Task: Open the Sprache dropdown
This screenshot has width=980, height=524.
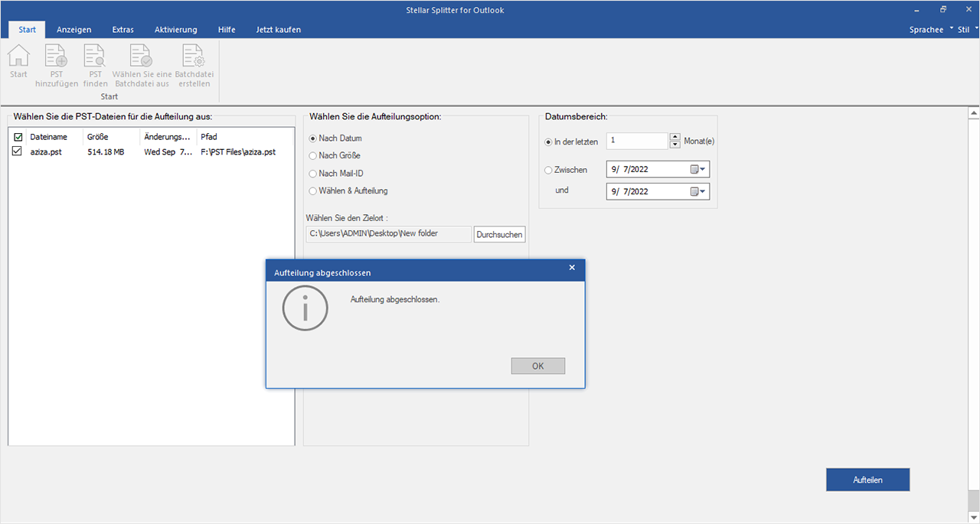Action: pyautogui.click(x=930, y=30)
